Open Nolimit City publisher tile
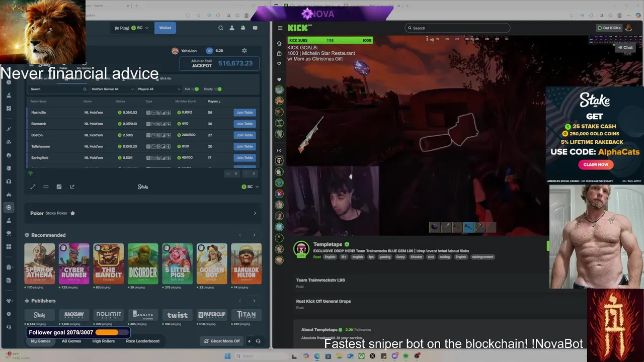This screenshot has width=644, height=362. pyautogui.click(x=109, y=315)
